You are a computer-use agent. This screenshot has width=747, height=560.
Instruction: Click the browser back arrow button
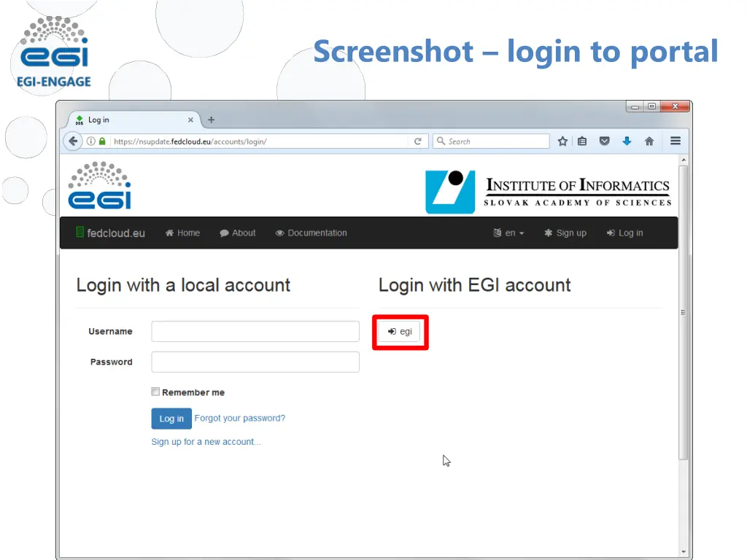73,141
